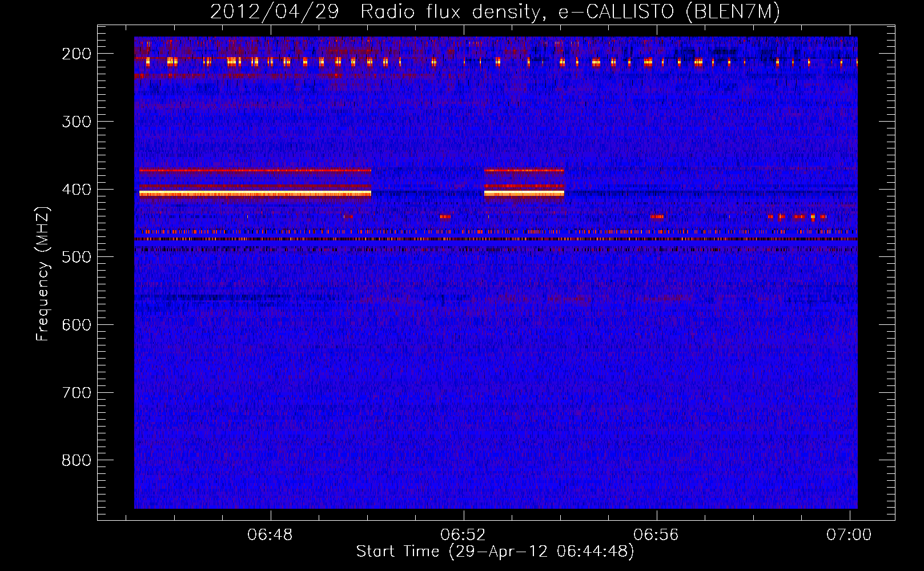Click the 06:56 time tick label
Screen dimensions: 924x571
[x=656, y=535]
